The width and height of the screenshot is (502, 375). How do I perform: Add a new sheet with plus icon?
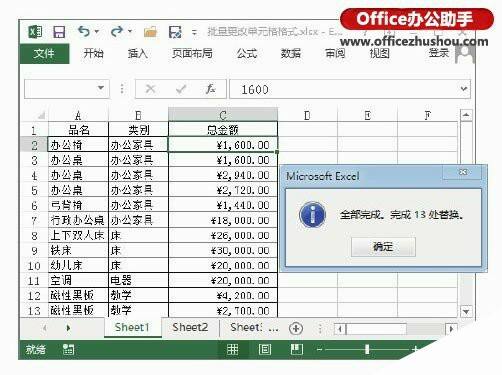pos(296,328)
